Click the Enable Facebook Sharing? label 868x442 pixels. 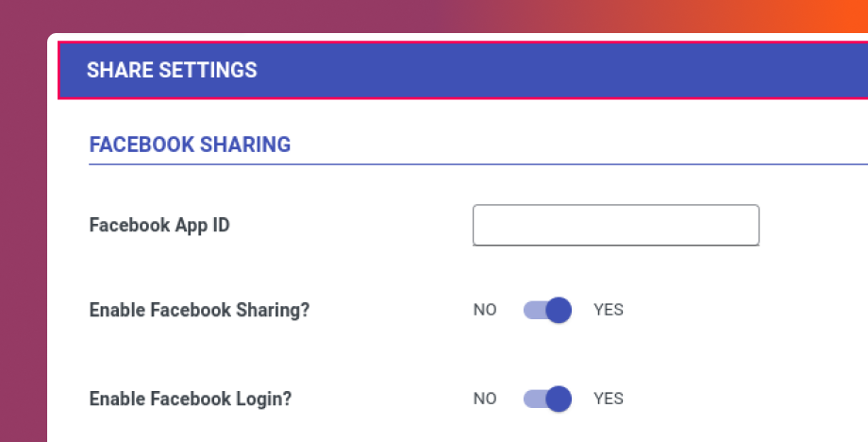click(x=199, y=310)
